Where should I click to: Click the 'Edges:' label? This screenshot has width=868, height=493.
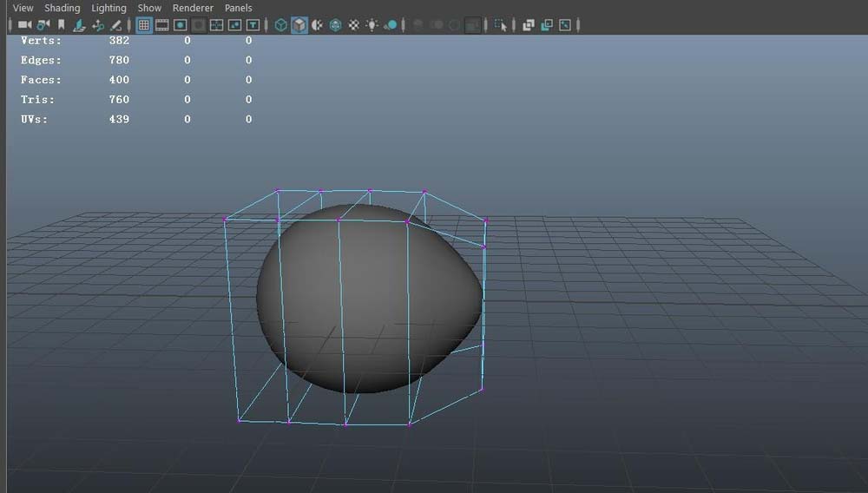pyautogui.click(x=41, y=60)
